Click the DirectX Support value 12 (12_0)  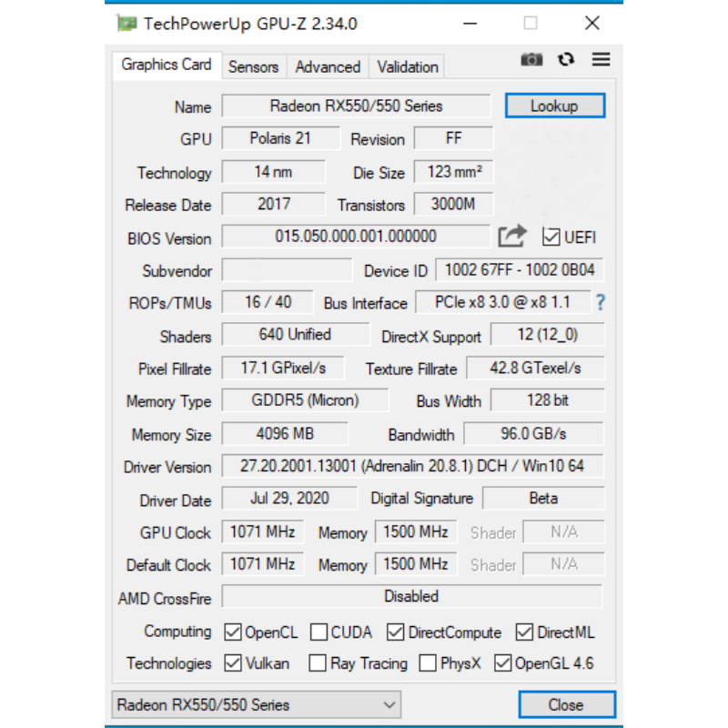(548, 335)
